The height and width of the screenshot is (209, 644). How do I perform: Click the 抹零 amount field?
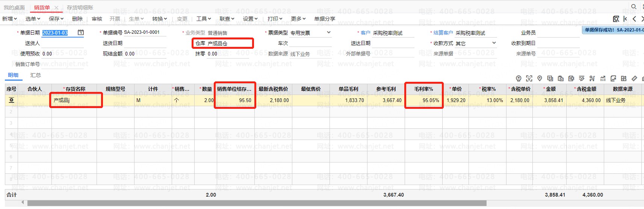click(x=228, y=54)
